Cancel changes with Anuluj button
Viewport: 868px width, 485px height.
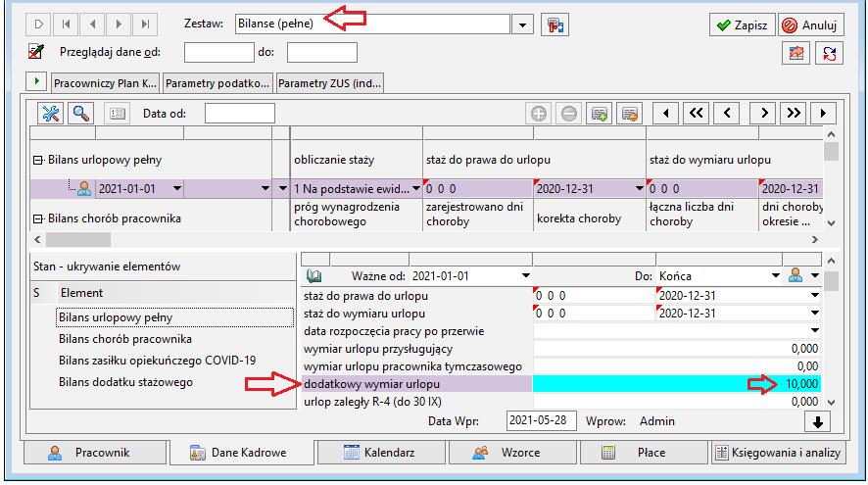click(811, 24)
